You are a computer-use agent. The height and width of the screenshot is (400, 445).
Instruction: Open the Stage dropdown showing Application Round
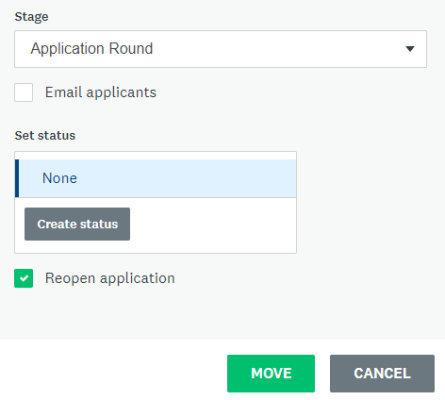(220, 49)
